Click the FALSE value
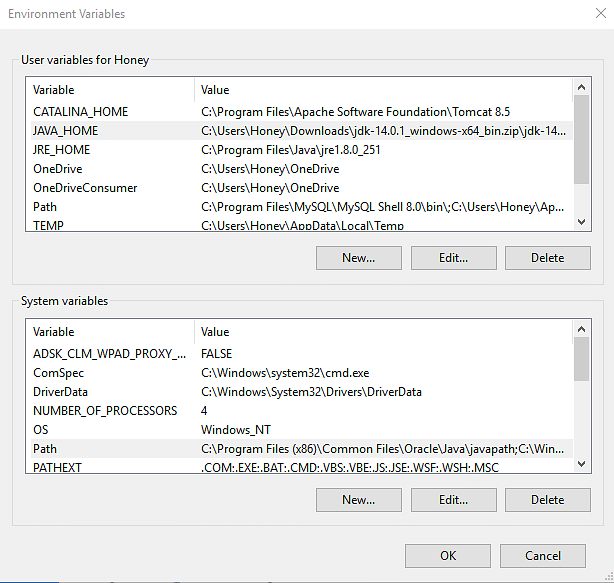 pos(217,354)
